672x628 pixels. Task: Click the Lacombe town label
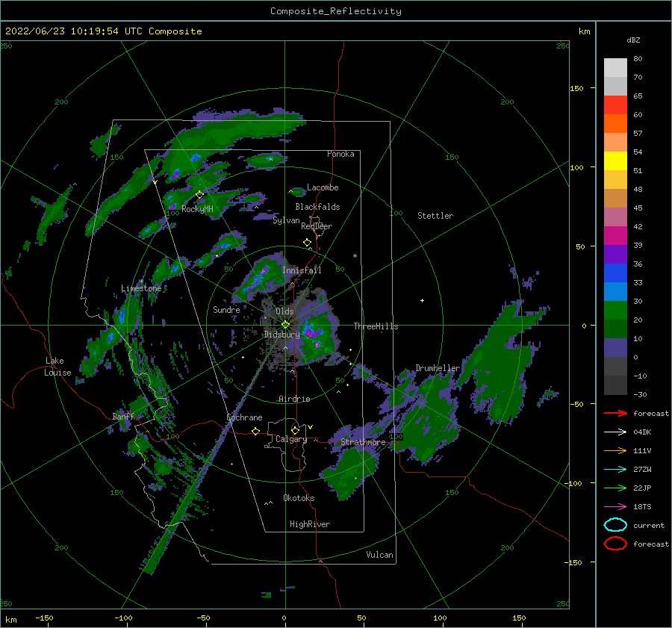tap(323, 187)
